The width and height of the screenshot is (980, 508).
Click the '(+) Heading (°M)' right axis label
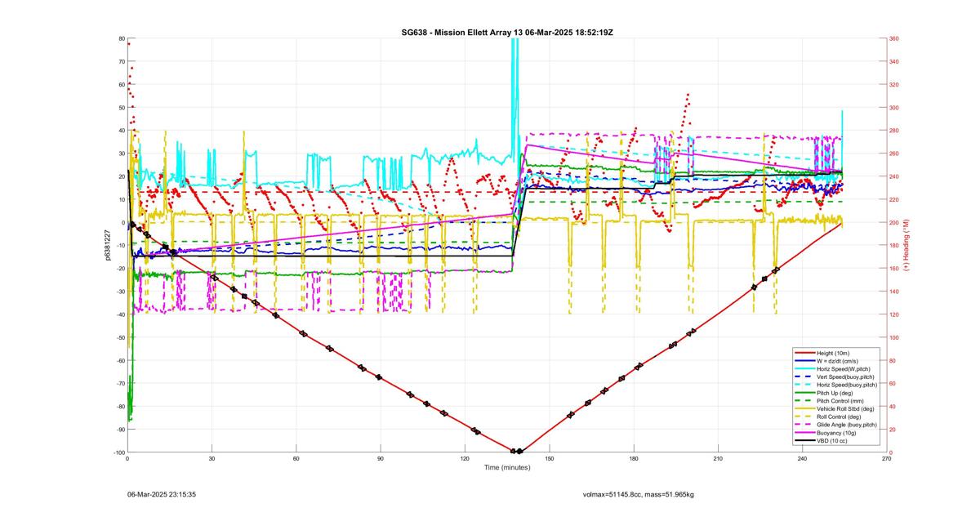tap(907, 245)
